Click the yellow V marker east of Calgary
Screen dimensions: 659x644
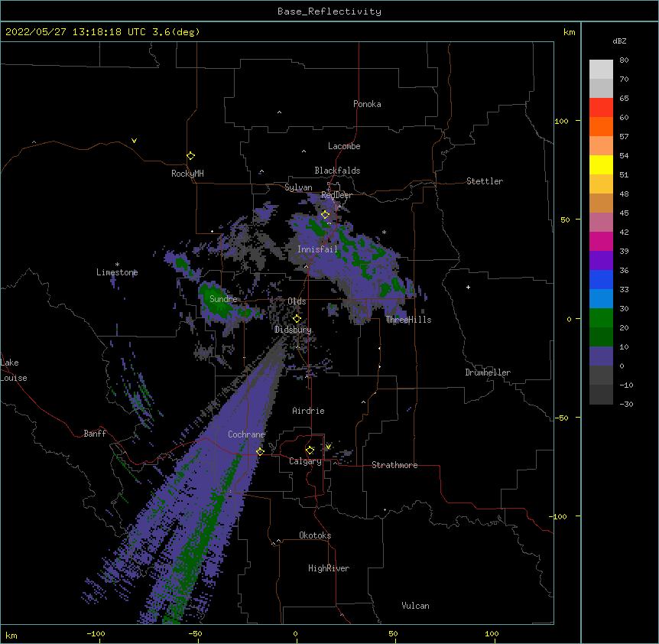[328, 447]
